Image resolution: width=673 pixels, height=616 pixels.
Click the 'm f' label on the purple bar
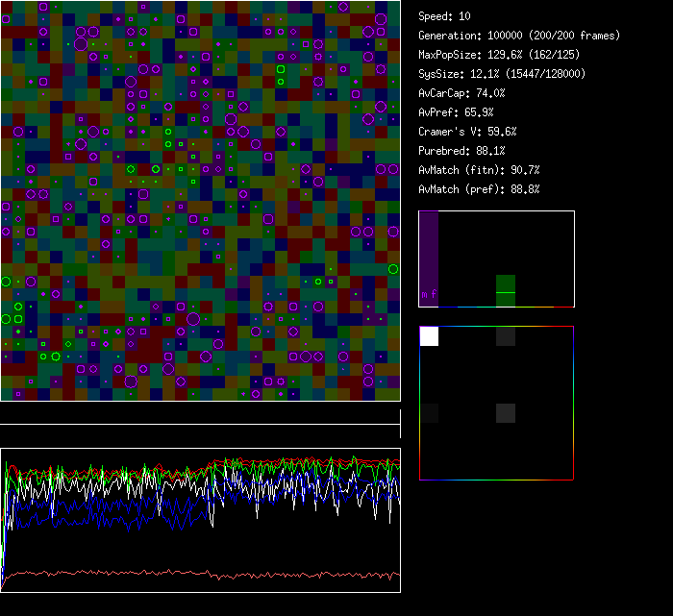click(429, 294)
